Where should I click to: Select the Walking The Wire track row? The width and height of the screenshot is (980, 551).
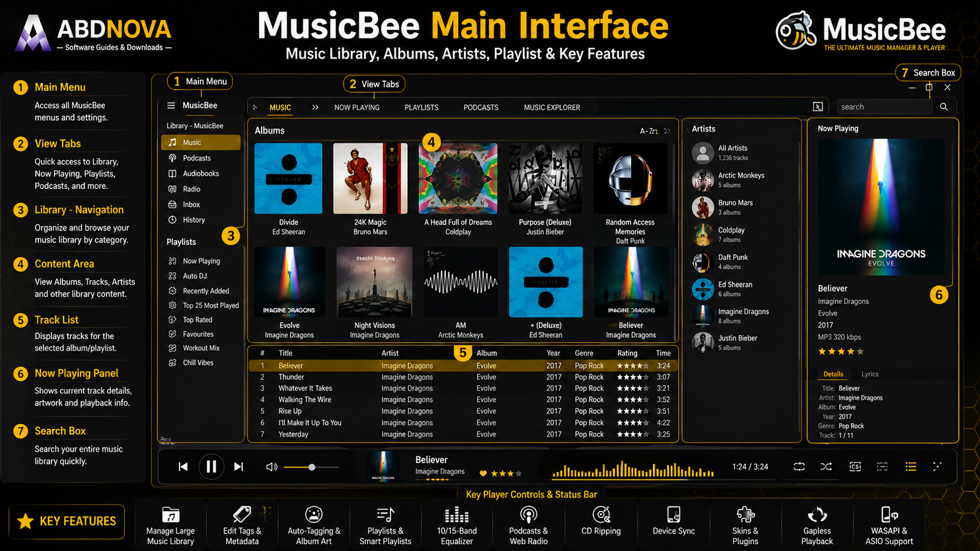462,400
